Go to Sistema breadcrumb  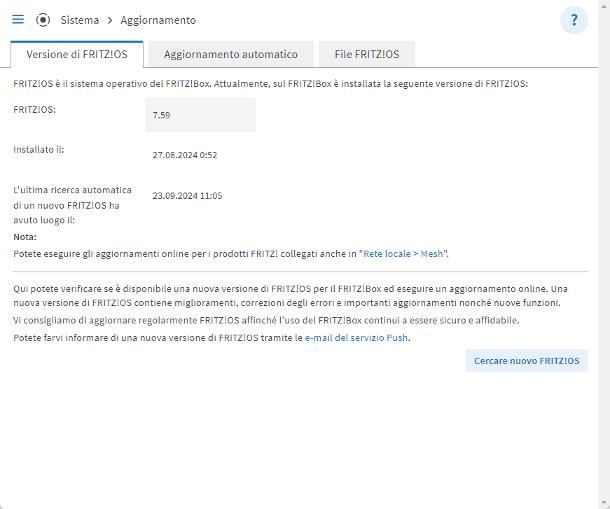pyautogui.click(x=79, y=20)
